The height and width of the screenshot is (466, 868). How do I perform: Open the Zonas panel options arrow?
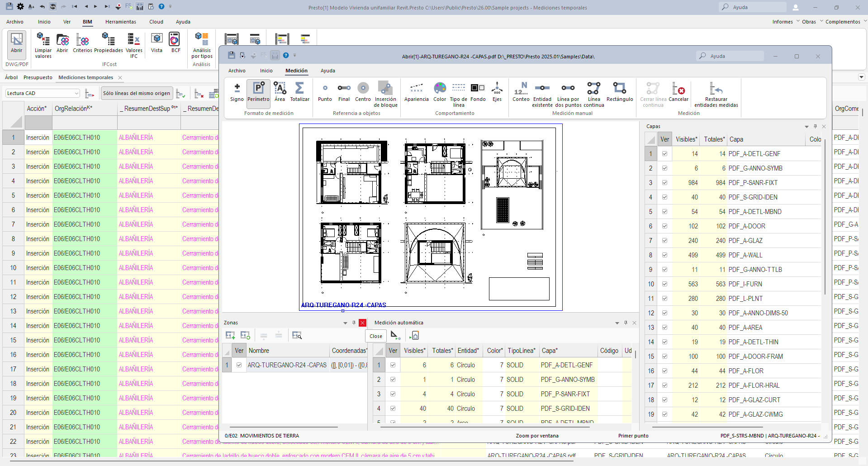(345, 323)
